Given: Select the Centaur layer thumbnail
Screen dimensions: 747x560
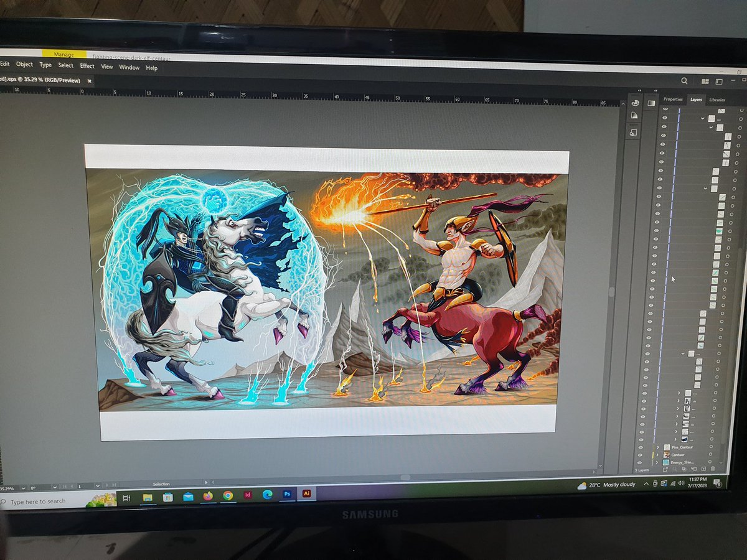Looking at the screenshot, I should click(667, 455).
